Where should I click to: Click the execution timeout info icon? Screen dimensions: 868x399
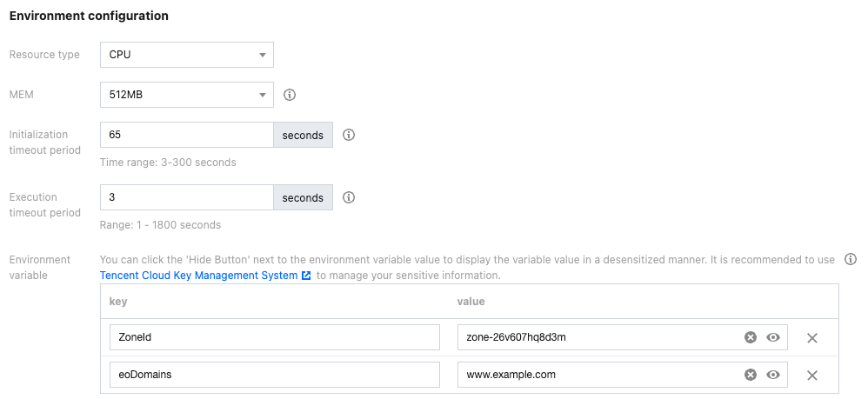point(349,198)
